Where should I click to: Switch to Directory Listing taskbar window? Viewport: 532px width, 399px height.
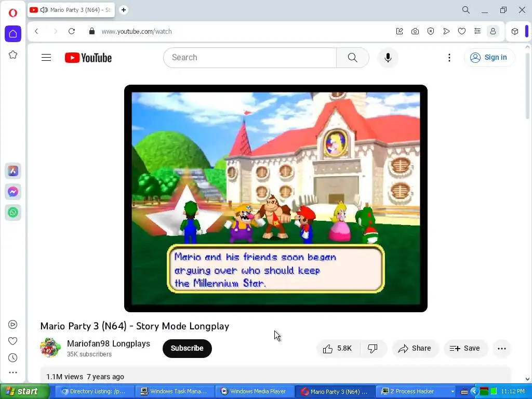tap(95, 392)
